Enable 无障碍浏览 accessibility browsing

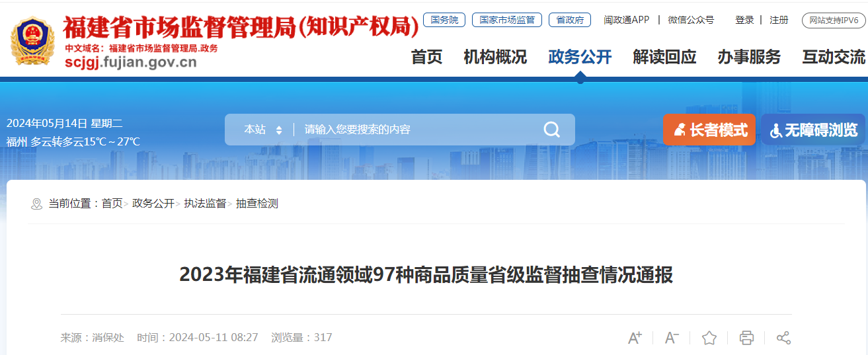(813, 130)
